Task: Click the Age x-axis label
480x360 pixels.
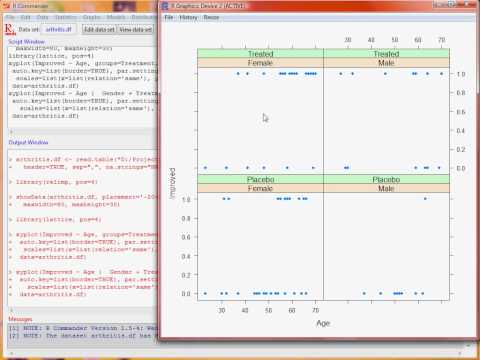Action: [x=323, y=323]
